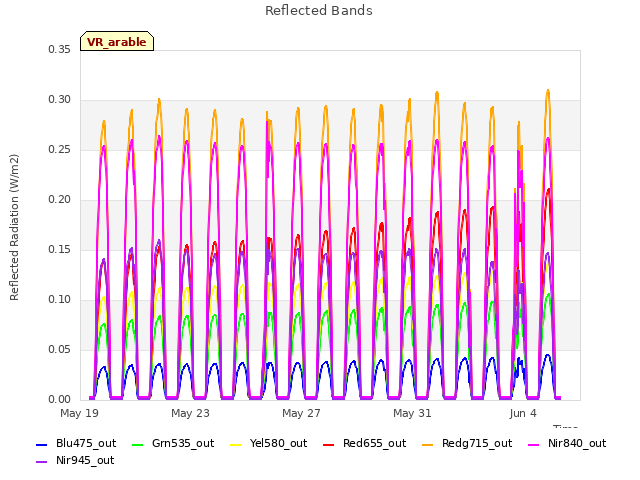
Task: Click the 0.05 y-axis tick label
Action: 60,349
